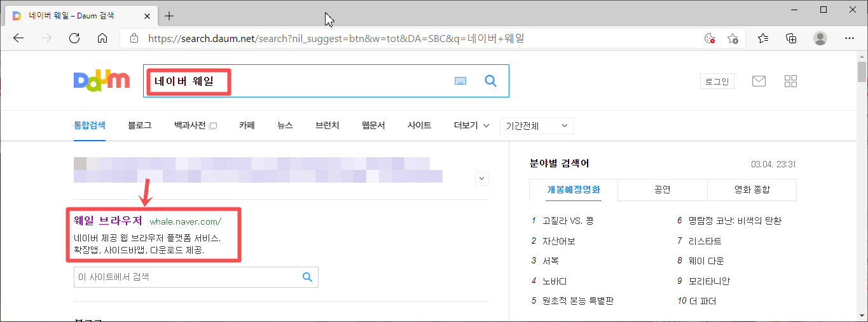Image resolution: width=868 pixels, height=322 pixels.
Task: Select the 사이트 tab
Action: coord(419,125)
